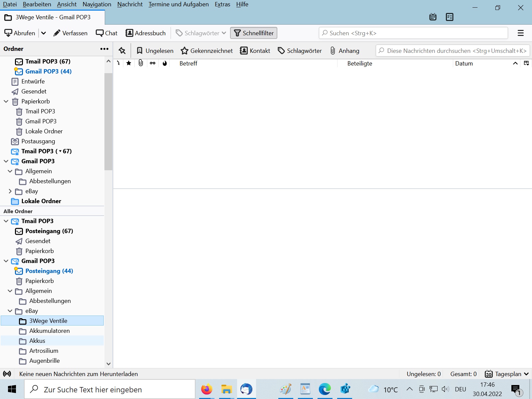Toggle the Anhang quick filter

tap(344, 51)
